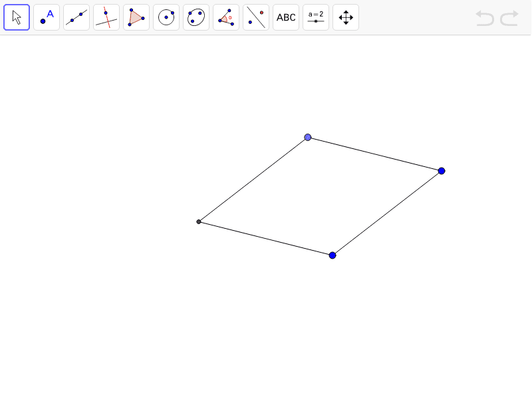Select the Angle measurement tool

pos(226,17)
